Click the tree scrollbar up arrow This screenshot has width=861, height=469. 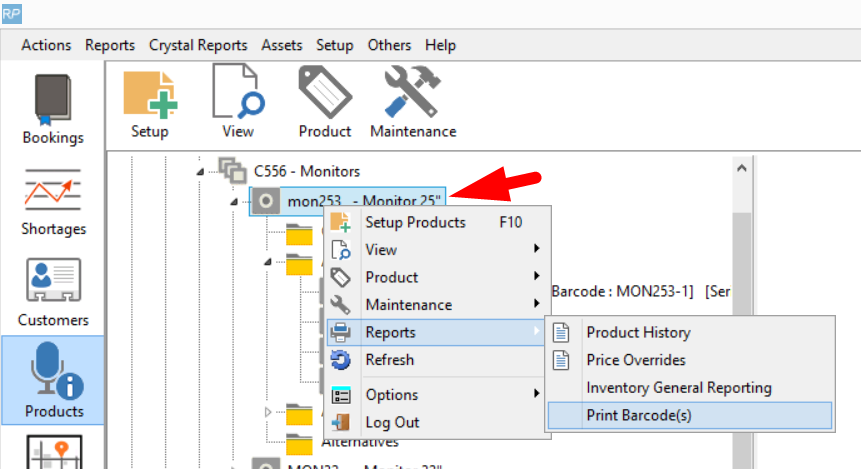[x=742, y=168]
